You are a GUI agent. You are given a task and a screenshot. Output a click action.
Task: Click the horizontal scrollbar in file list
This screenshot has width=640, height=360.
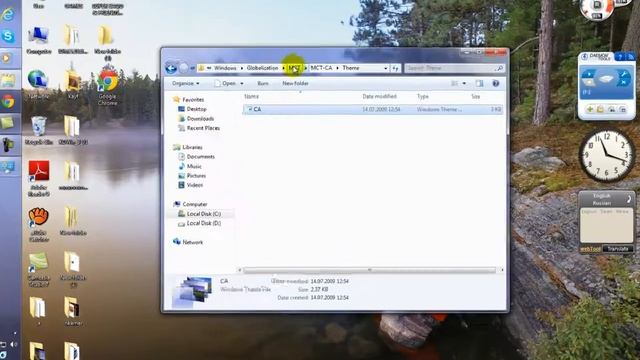369,270
